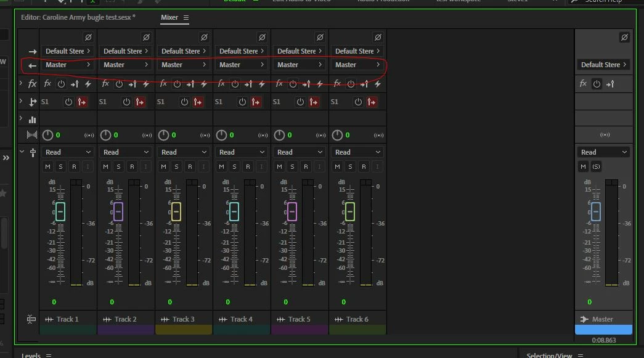Switch to the Mixer tab
This screenshot has width=644, height=358.
[x=169, y=17]
